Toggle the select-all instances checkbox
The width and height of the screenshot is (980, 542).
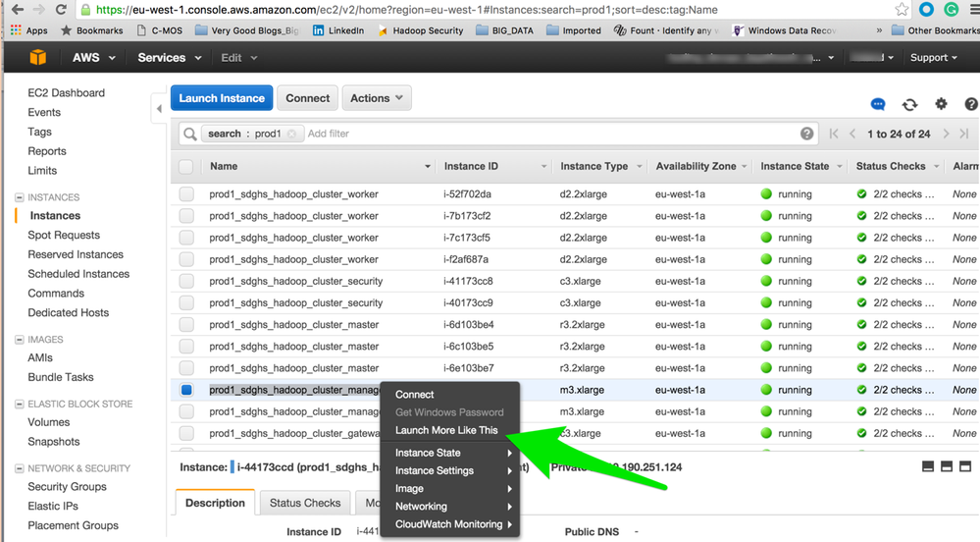pos(186,167)
